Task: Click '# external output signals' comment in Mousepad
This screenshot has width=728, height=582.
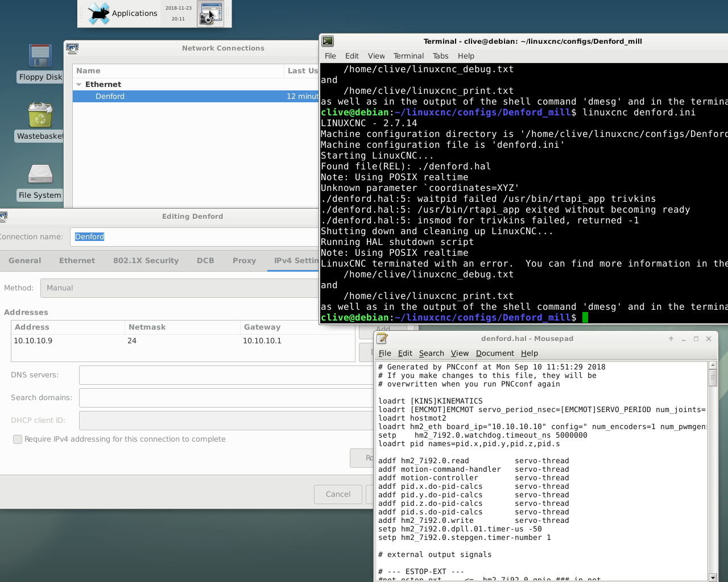Action: coord(435,555)
